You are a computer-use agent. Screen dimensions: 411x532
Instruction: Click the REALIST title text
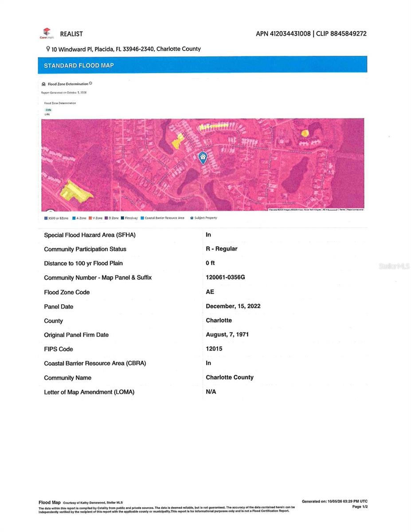coord(71,34)
